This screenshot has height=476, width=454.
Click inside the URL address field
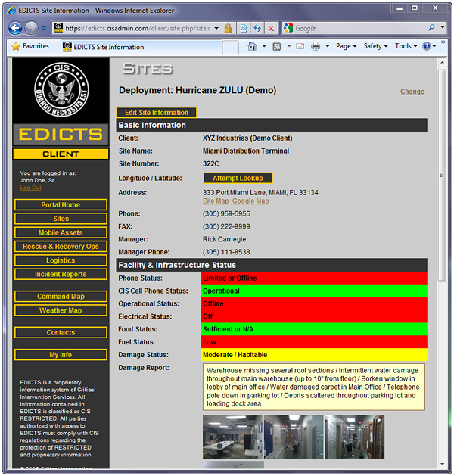click(x=138, y=28)
